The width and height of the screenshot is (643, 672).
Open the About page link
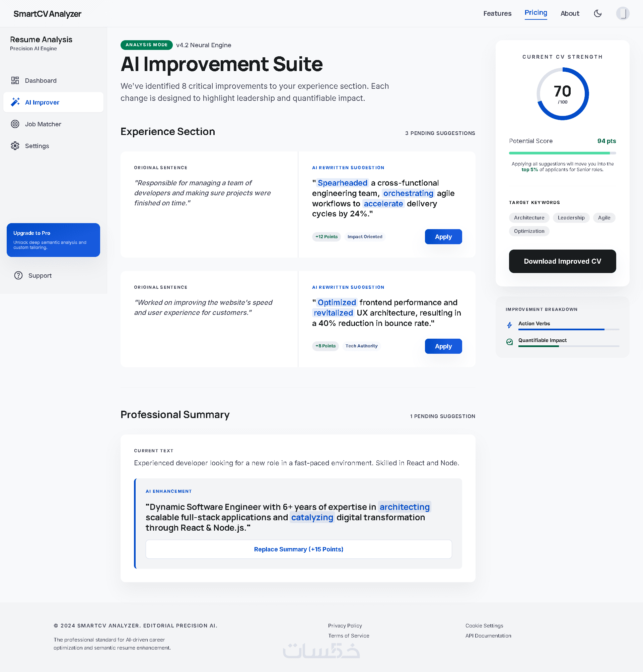[x=569, y=13]
